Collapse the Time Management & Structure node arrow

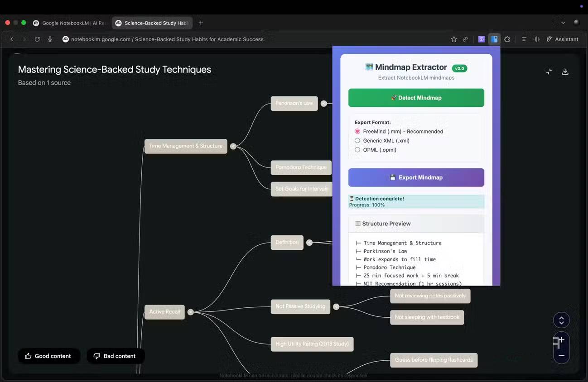[233, 146]
